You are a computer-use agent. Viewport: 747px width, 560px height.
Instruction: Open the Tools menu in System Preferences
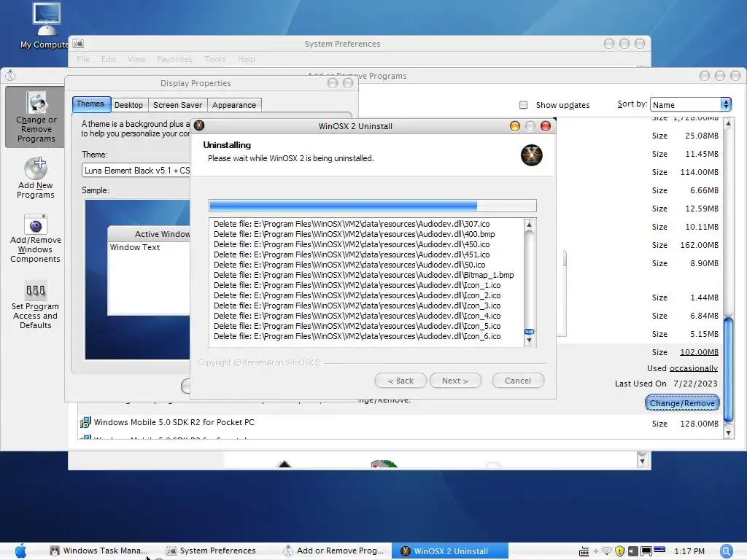click(215, 59)
